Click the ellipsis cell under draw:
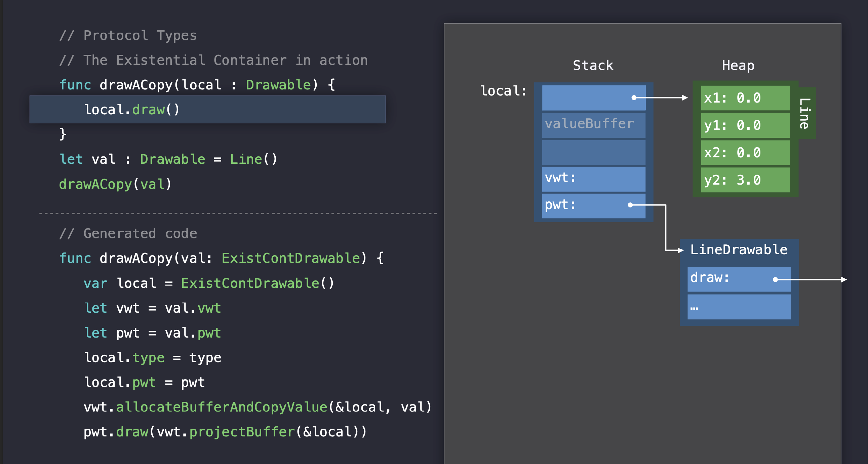 pyautogui.click(x=739, y=307)
